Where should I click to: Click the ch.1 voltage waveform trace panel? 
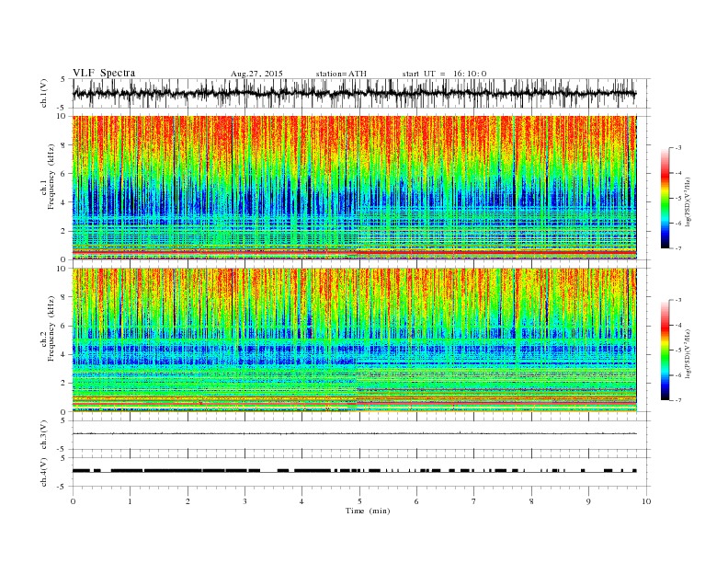pos(361,93)
